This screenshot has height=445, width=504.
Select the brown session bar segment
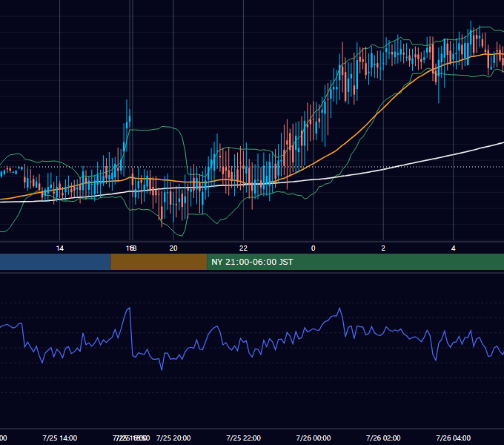click(x=159, y=262)
